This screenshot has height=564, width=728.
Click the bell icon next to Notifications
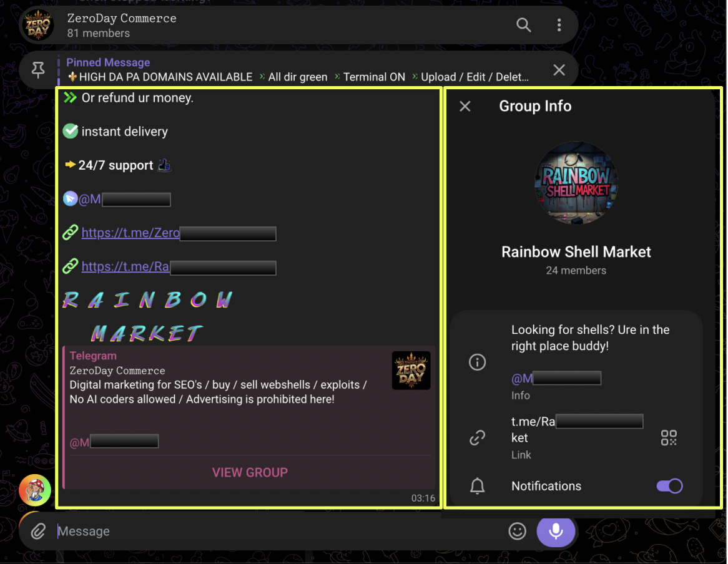[x=477, y=485]
